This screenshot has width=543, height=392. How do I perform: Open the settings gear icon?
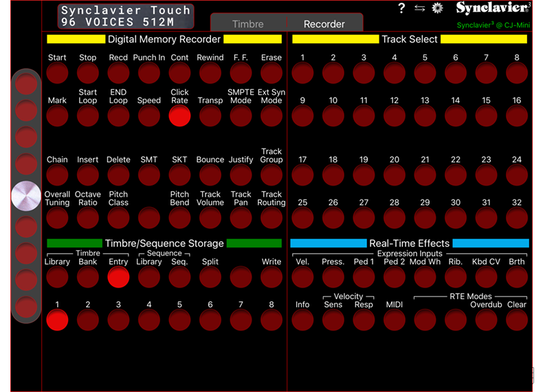437,8
